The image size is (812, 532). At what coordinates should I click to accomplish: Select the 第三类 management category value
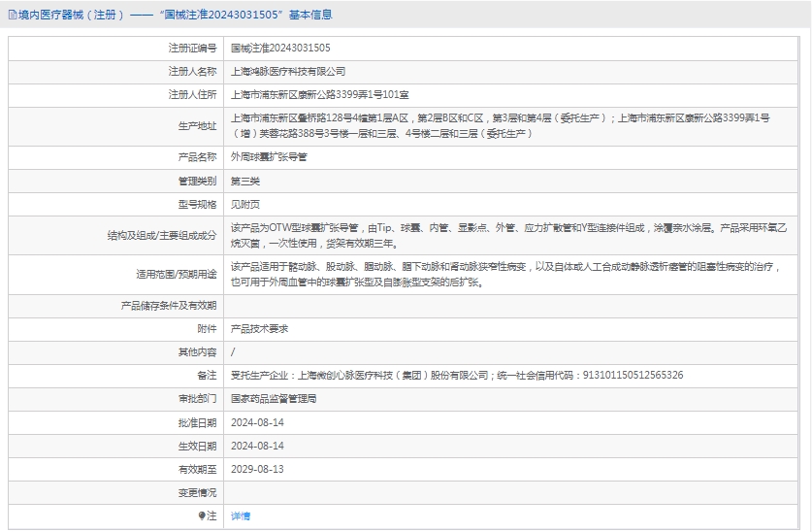[245, 181]
